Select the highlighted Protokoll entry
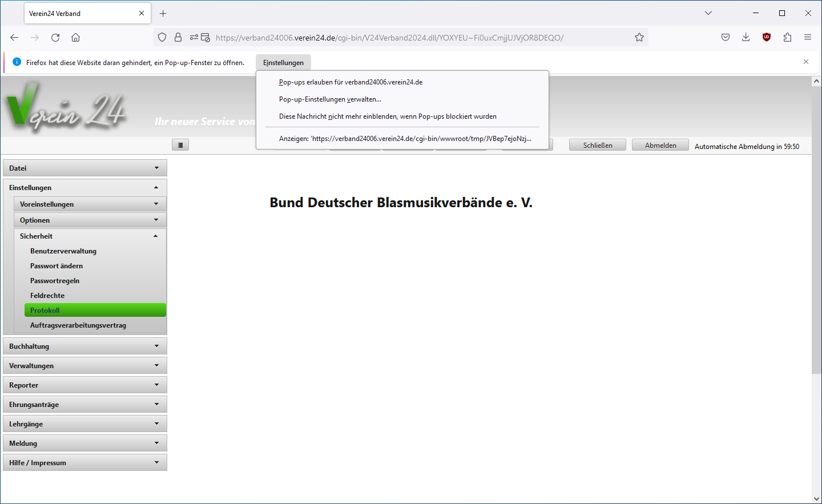This screenshot has height=504, width=822. point(95,310)
